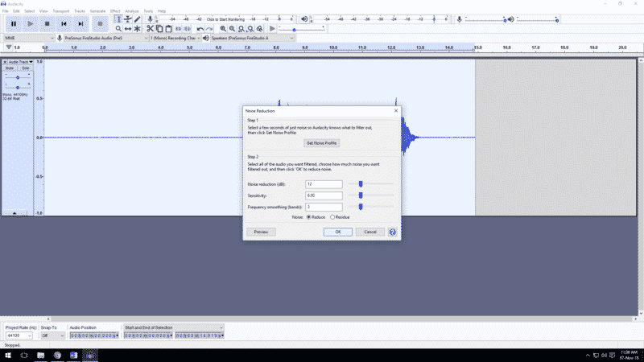Click the track Mute button
Image resolution: width=644 pixels, height=362 pixels.
(10, 68)
